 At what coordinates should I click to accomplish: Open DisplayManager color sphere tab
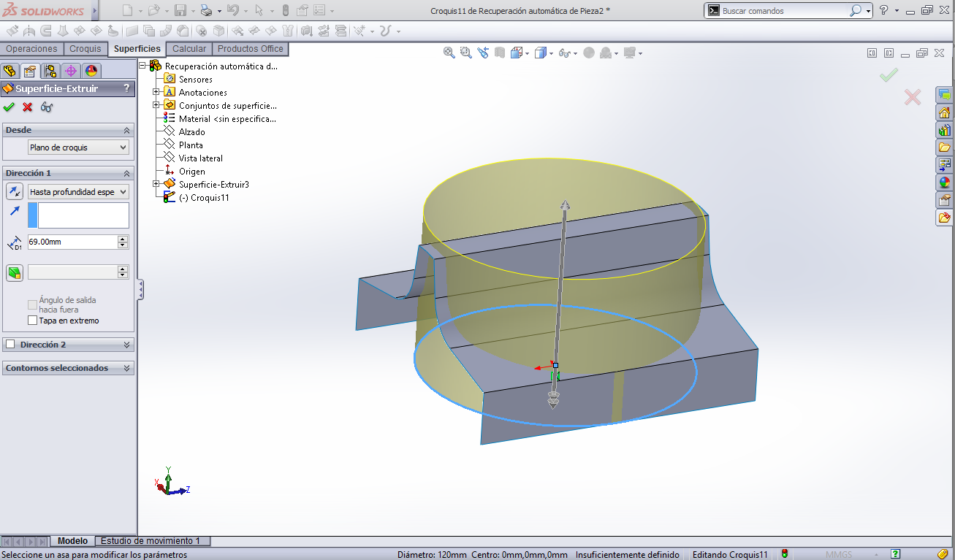pos(91,71)
